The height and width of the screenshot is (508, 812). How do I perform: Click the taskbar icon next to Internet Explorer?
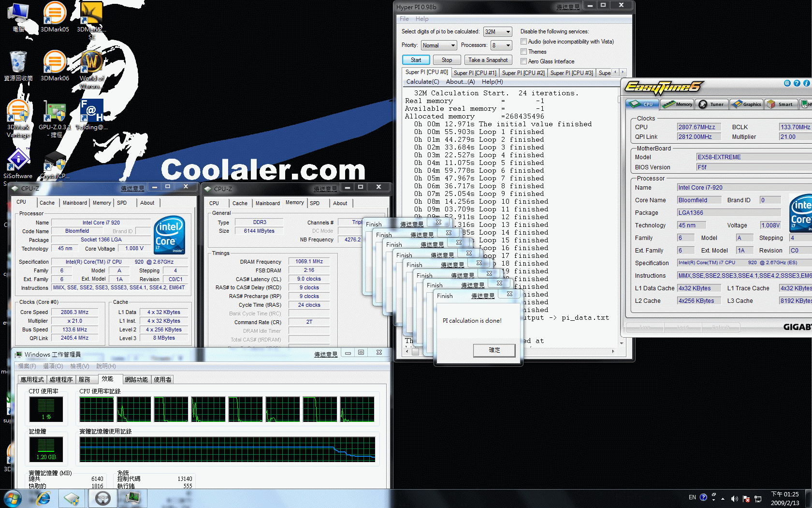pos(72,498)
